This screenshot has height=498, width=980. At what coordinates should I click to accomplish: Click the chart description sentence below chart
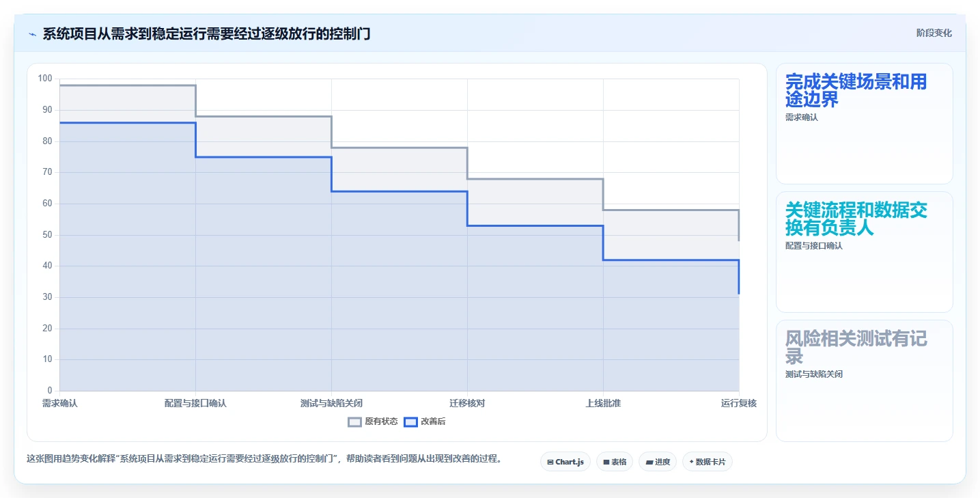click(264, 458)
